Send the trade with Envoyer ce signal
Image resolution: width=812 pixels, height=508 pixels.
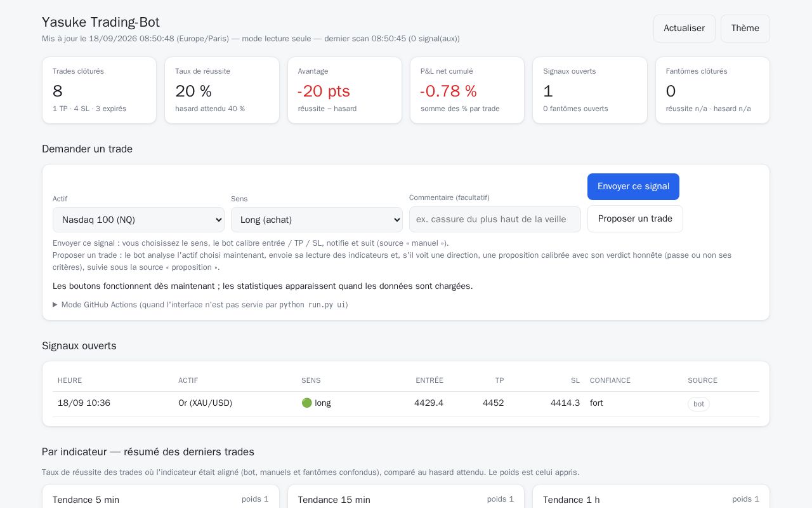[x=633, y=187]
